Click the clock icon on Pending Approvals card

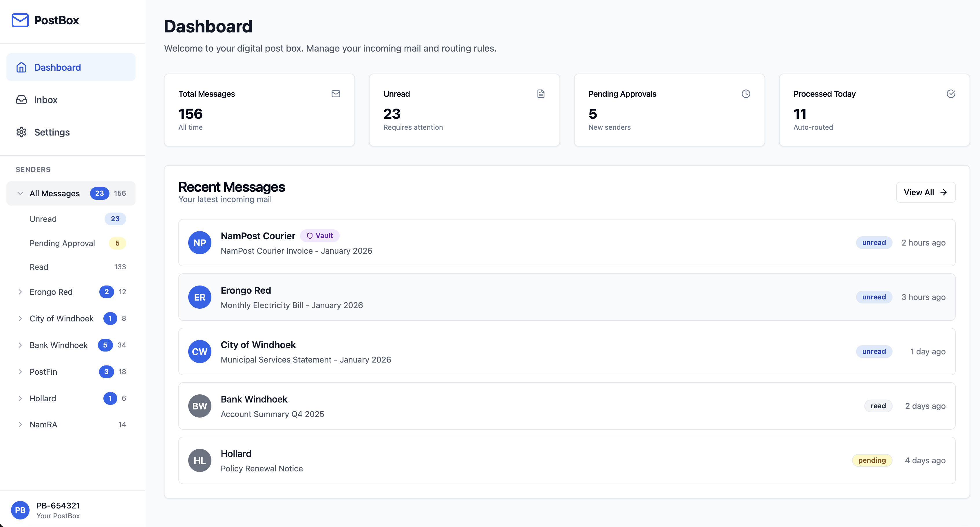[746, 94]
